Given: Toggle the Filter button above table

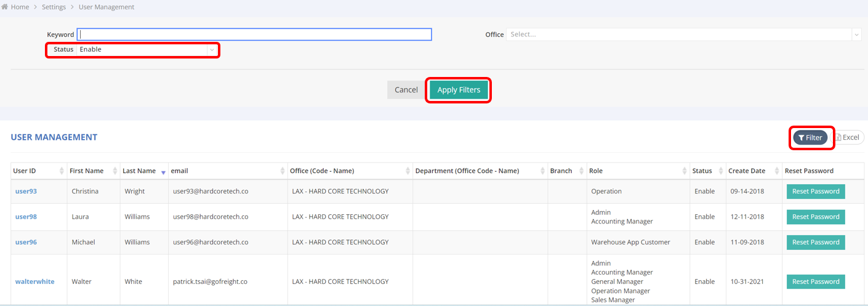Looking at the screenshot, I should [810, 138].
